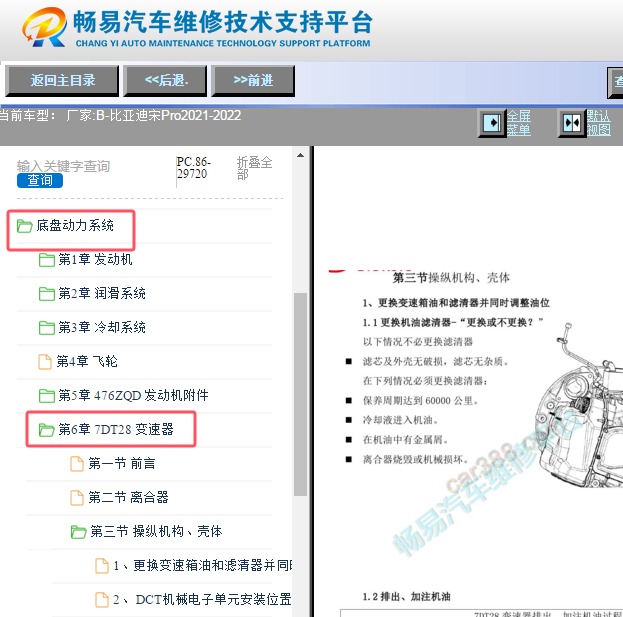
Task: Click 全屏菜单 link
Action: tap(519, 123)
